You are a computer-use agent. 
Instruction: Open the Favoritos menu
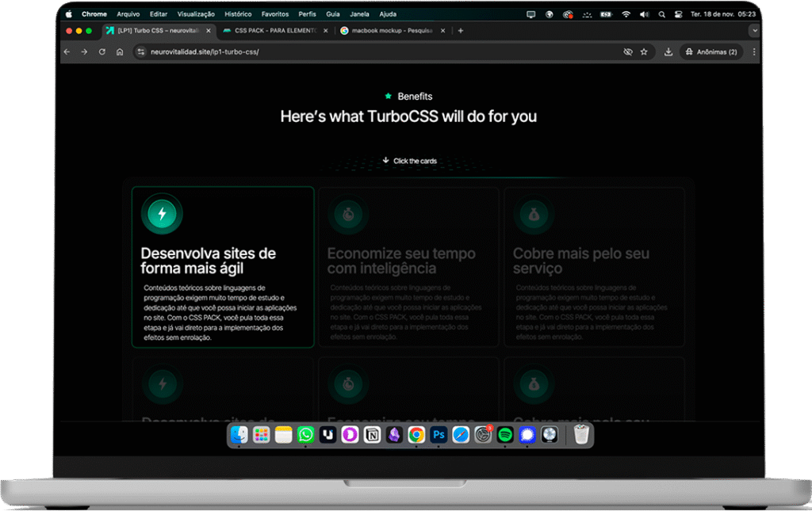click(275, 14)
